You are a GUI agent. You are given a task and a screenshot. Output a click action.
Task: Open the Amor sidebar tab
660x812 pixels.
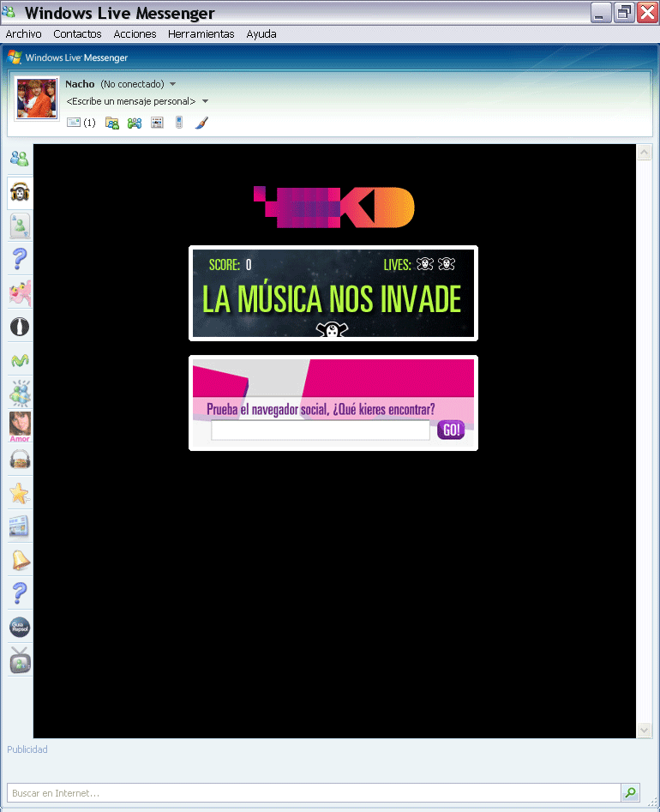(20, 426)
